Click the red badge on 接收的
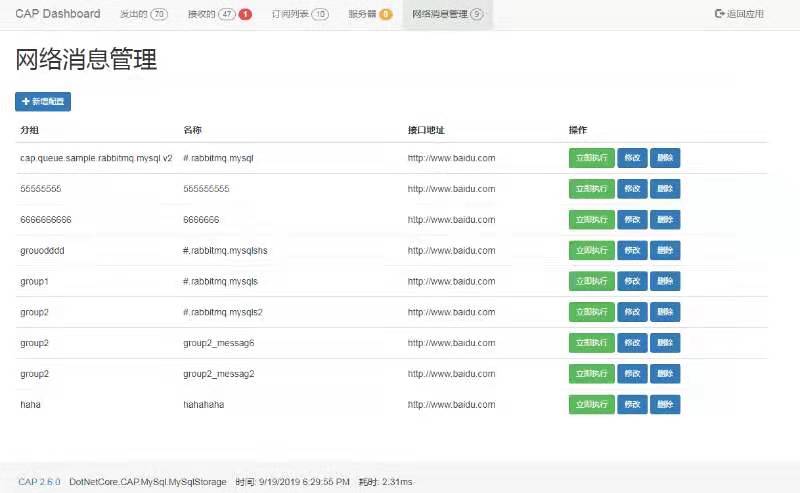The height and width of the screenshot is (493, 800). point(245,14)
